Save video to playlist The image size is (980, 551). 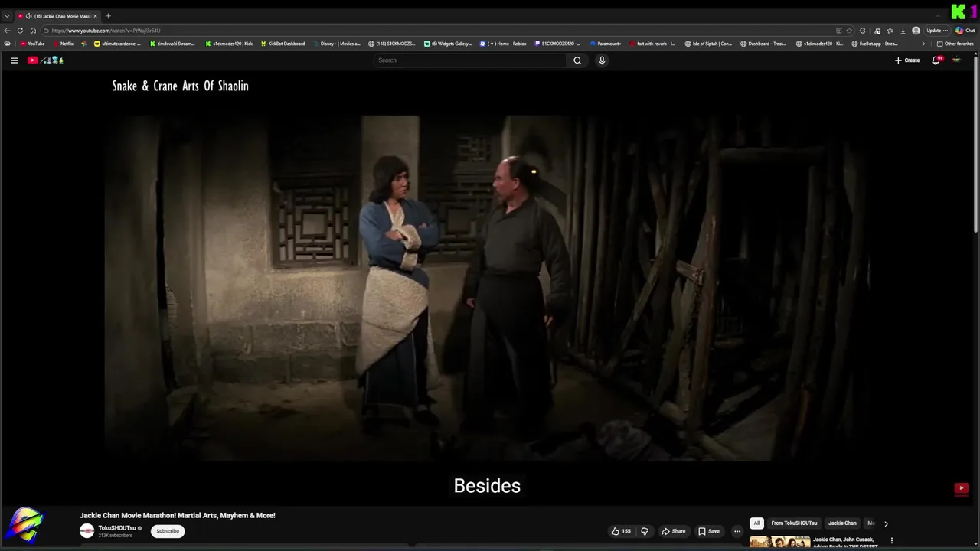point(709,531)
